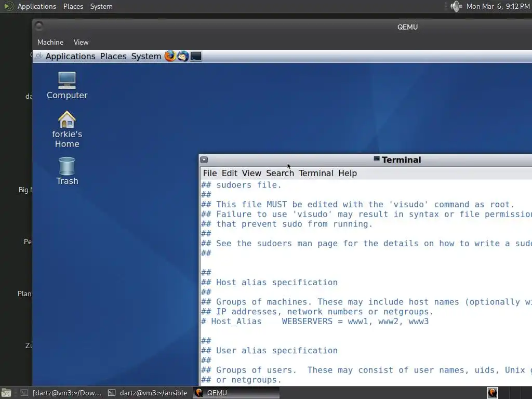Open the guest Places menu
This screenshot has width=532, height=399.
click(113, 56)
